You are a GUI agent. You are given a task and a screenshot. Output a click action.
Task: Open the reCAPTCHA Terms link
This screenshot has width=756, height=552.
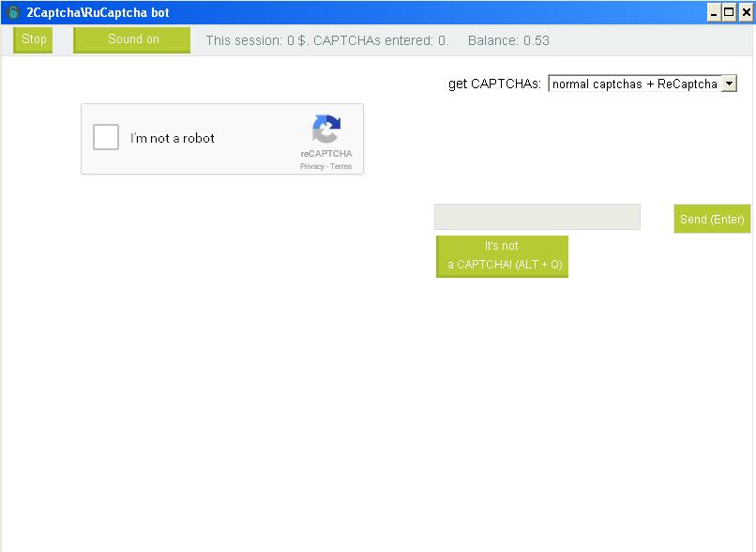coord(340,166)
